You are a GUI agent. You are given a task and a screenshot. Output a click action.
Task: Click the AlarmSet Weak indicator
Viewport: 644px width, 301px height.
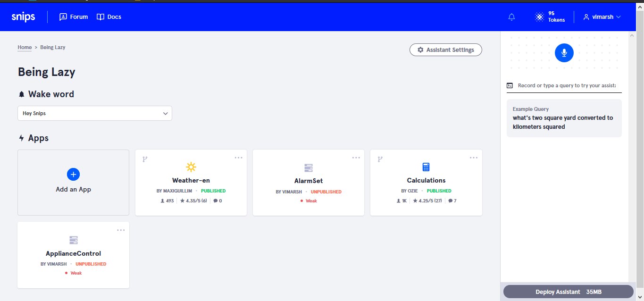pyautogui.click(x=309, y=201)
